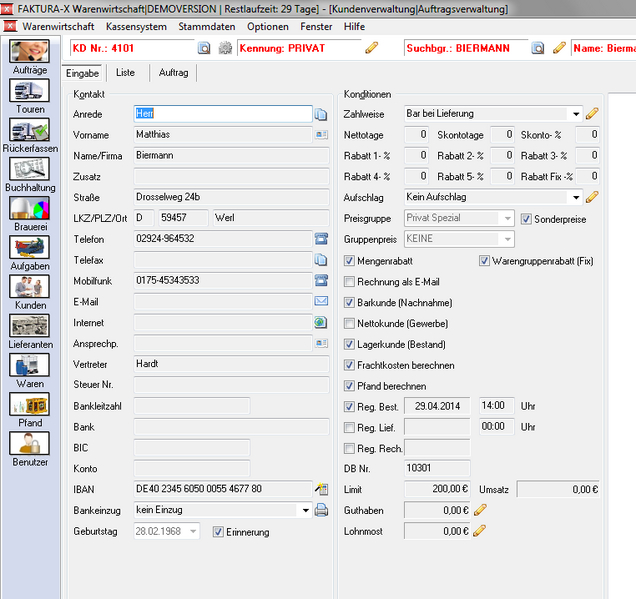Uncheck the Mengenrabatt checkbox
Screen dimensions: 636x599
click(349, 260)
